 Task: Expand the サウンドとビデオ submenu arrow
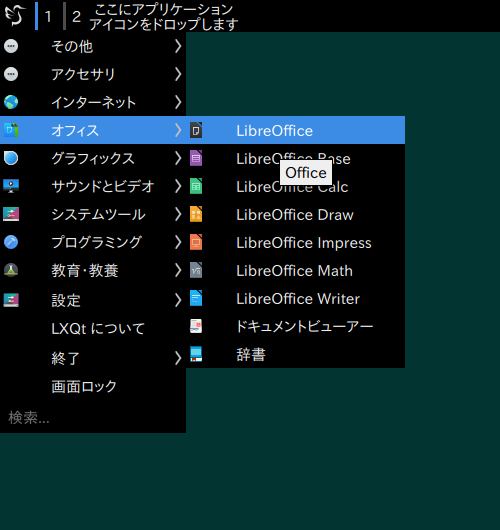[x=178, y=186]
